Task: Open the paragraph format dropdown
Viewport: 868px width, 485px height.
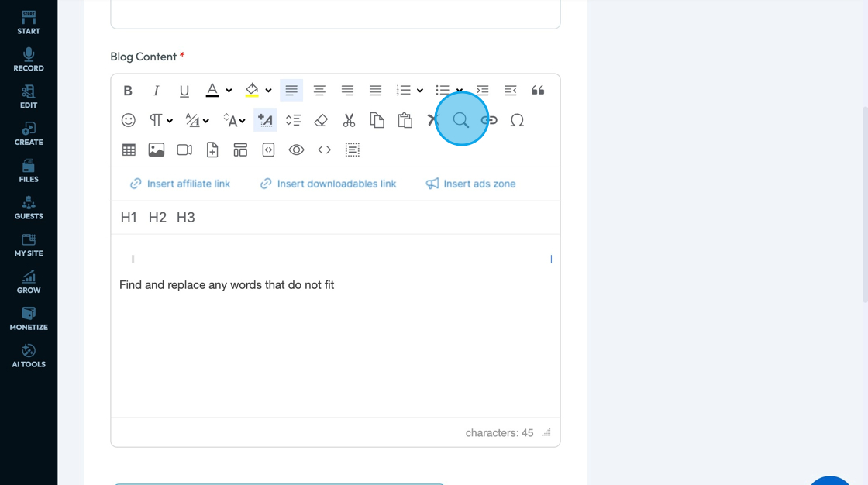Action: [160, 120]
